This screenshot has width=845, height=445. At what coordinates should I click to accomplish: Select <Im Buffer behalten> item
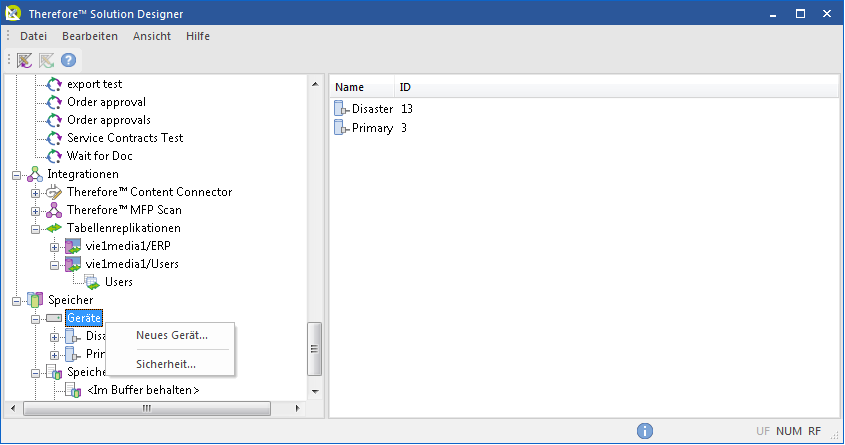pyautogui.click(x=143, y=390)
